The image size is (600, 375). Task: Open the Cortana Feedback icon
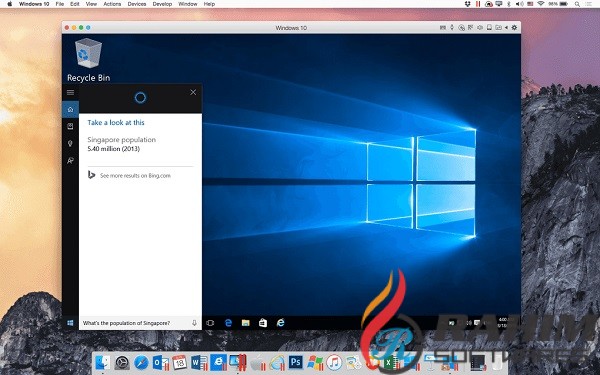(70, 160)
